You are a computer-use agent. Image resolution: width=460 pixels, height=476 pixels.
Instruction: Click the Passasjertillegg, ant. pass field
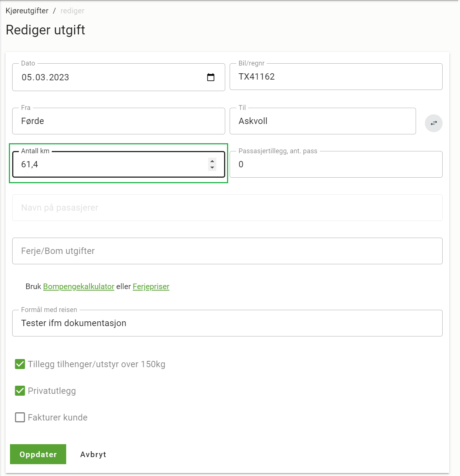coord(336,164)
